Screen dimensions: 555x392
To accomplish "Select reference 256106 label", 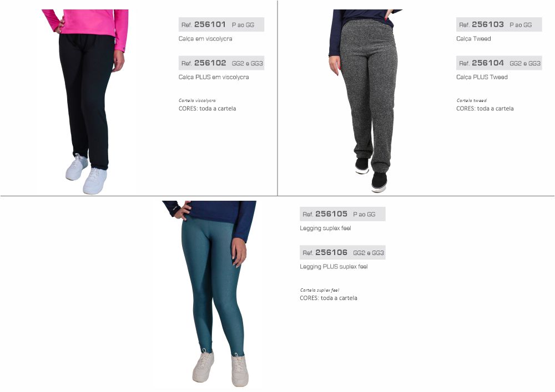I will [342, 252].
